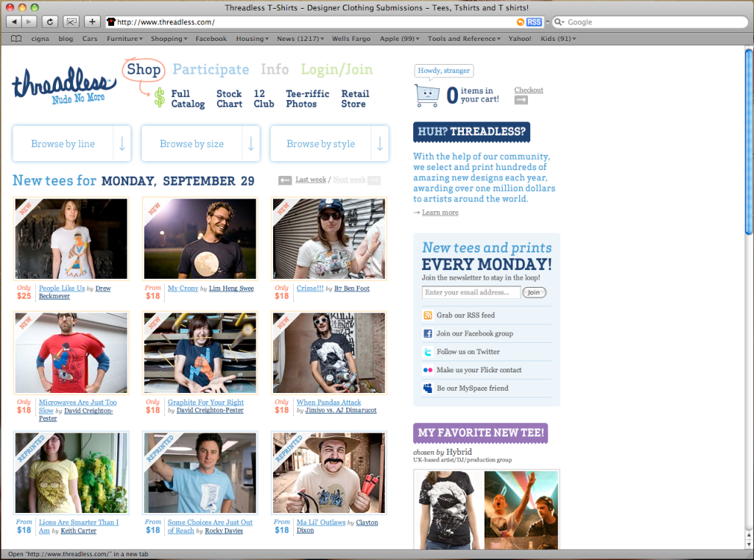This screenshot has width=754, height=560.
Task: Click the Checkout arrow icon
Action: pyautogui.click(x=521, y=100)
